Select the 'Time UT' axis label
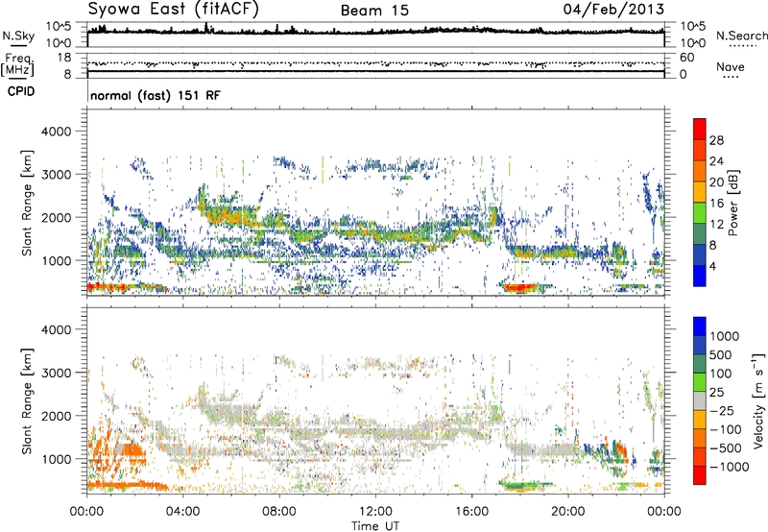Image resolution: width=768 pixels, height=532 pixels. coord(375,526)
